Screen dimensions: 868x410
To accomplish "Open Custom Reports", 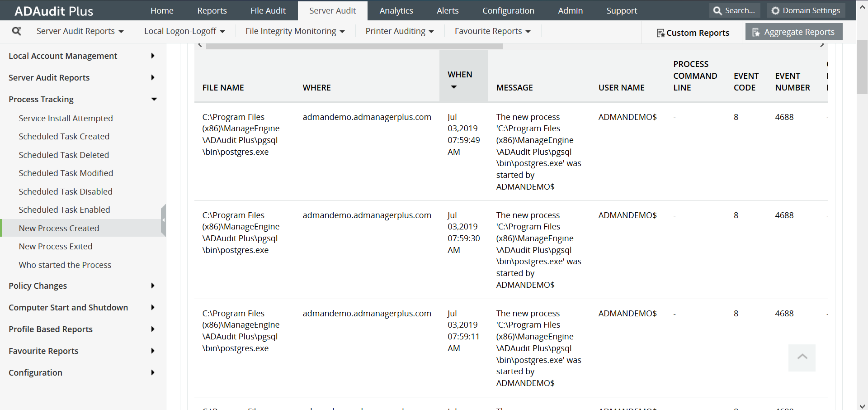I will (693, 33).
